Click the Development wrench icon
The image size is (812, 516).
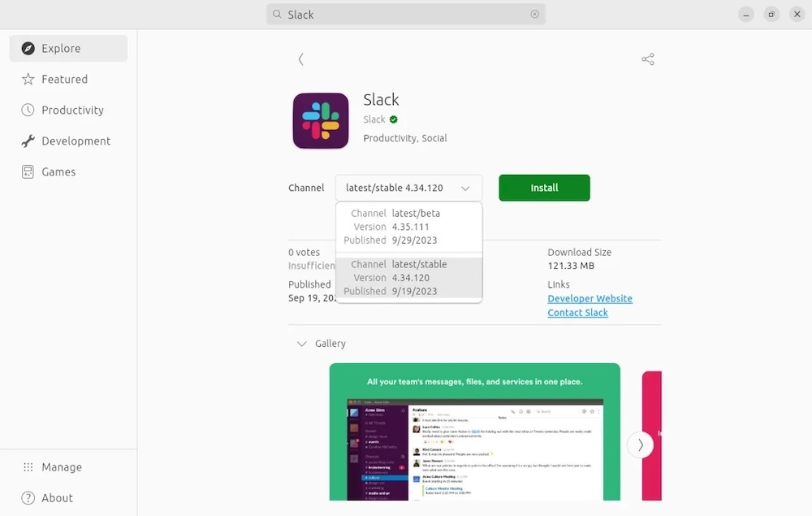point(28,141)
